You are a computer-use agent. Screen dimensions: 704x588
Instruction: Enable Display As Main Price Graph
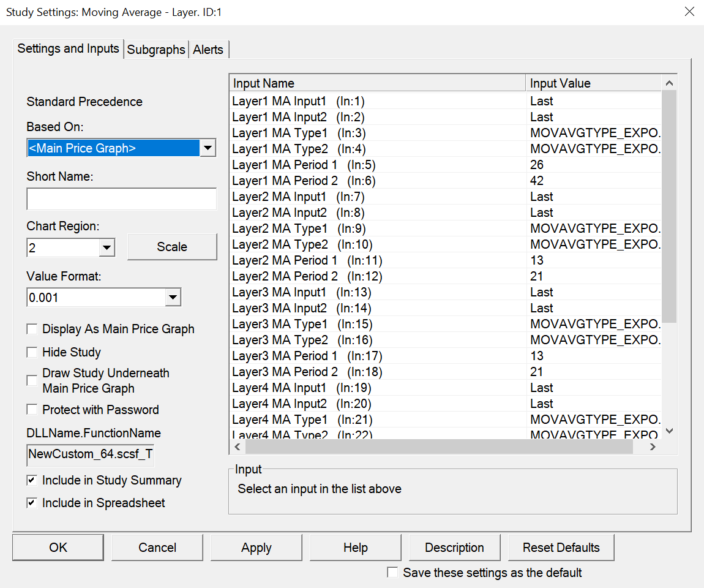[32, 330]
